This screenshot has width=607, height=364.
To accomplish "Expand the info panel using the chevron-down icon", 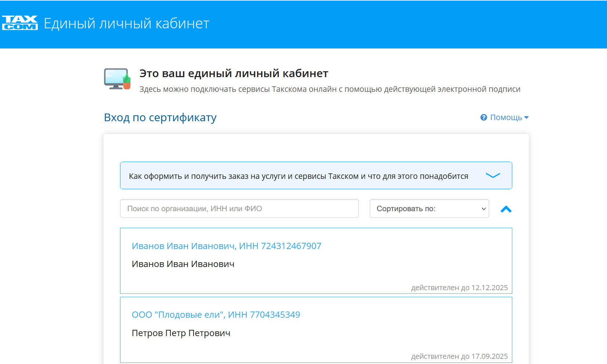I will tap(493, 176).
